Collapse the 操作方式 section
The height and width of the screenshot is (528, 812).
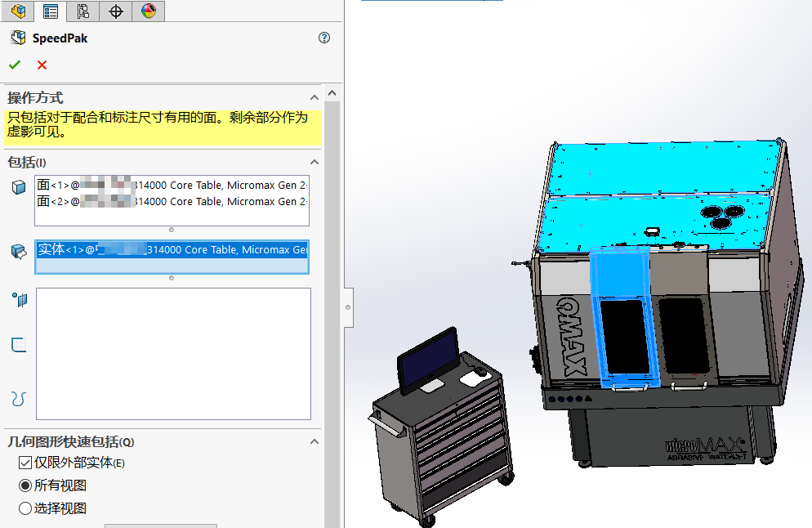coord(315,97)
